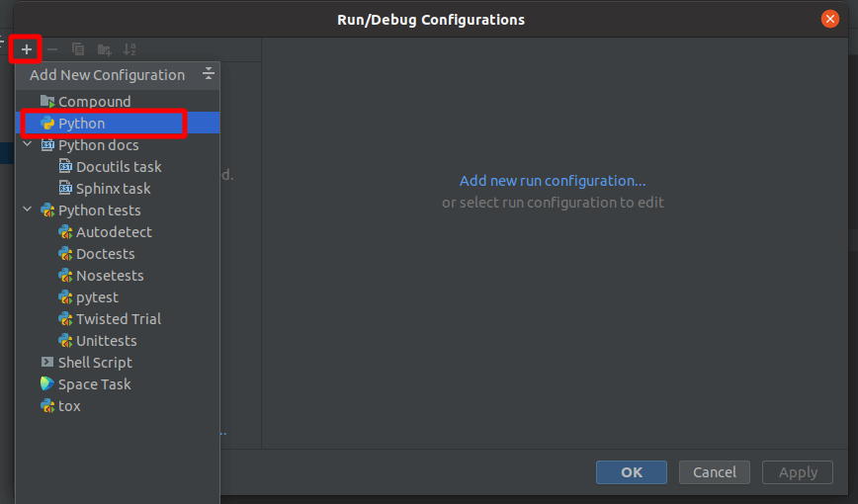Screen dimensions: 858x504
Task: Select Shell Script configuration type
Action: [x=94, y=363]
